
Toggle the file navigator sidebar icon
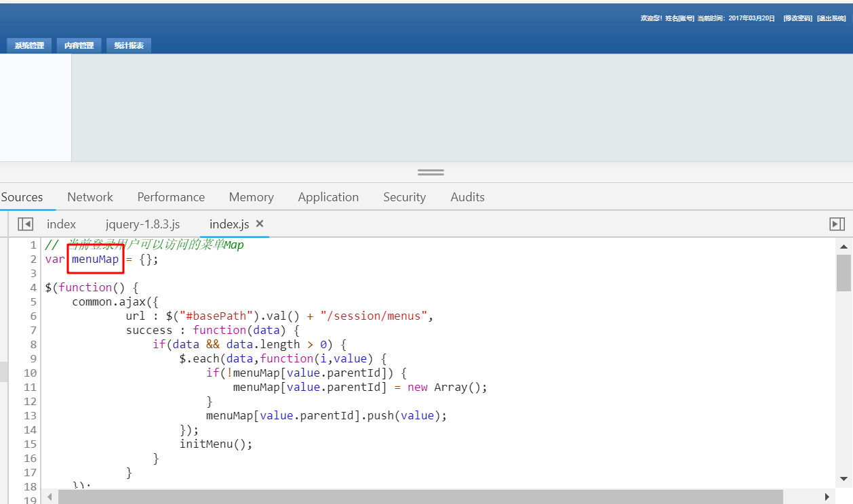click(x=25, y=224)
